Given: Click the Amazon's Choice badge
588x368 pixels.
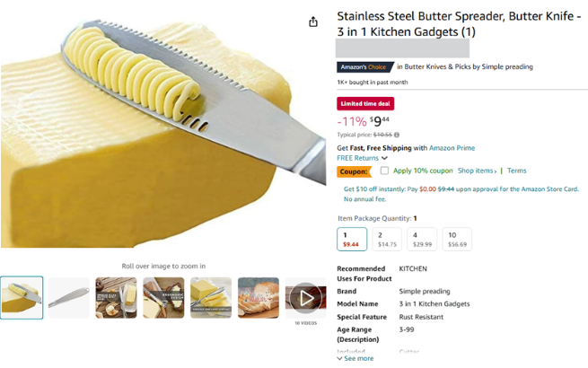Looking at the screenshot, I should 364,66.
